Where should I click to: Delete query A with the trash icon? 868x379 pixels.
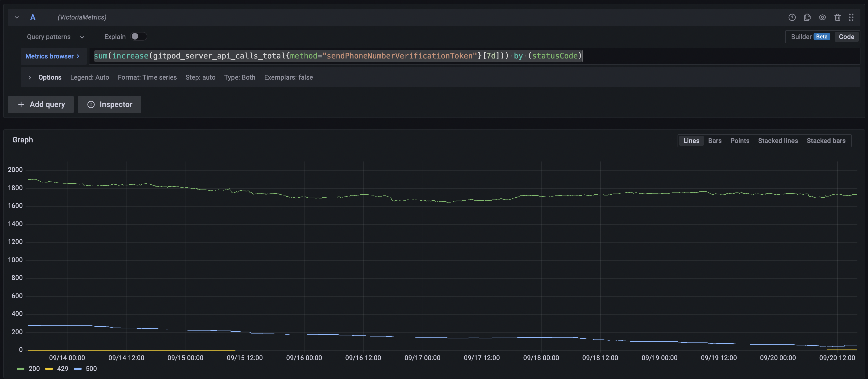pyautogui.click(x=838, y=17)
